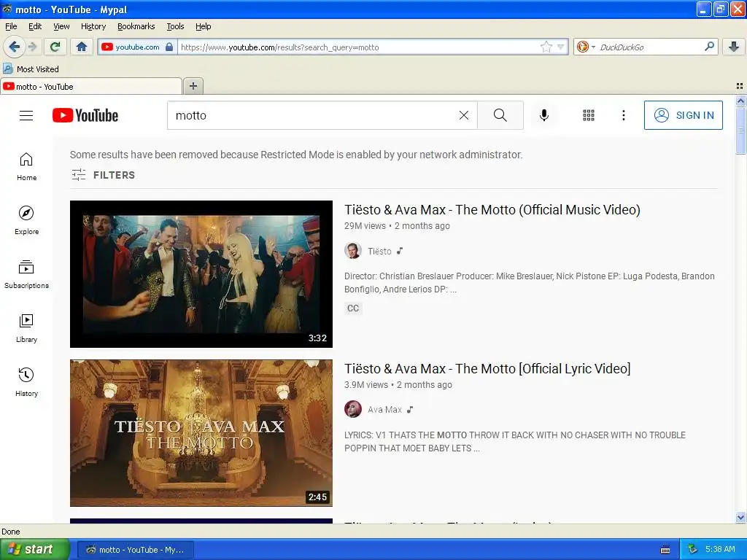The image size is (747, 560).
Task: Go to the browser home page icon
Action: tap(82, 47)
